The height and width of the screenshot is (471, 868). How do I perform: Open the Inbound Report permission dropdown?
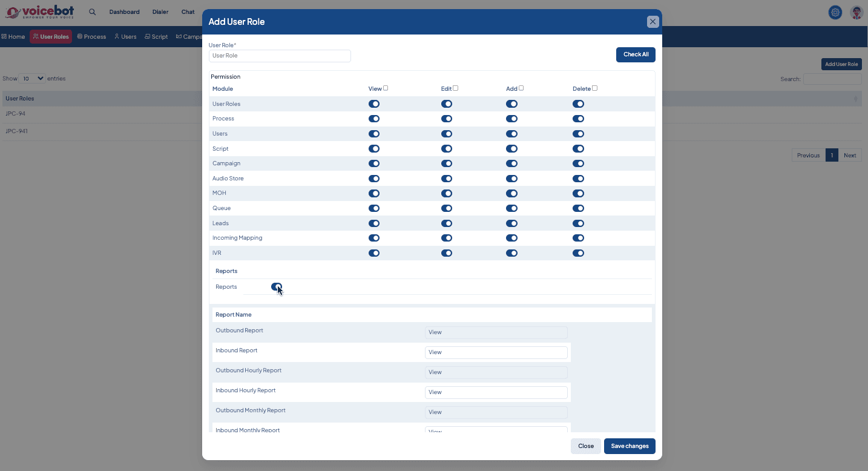pyautogui.click(x=496, y=352)
